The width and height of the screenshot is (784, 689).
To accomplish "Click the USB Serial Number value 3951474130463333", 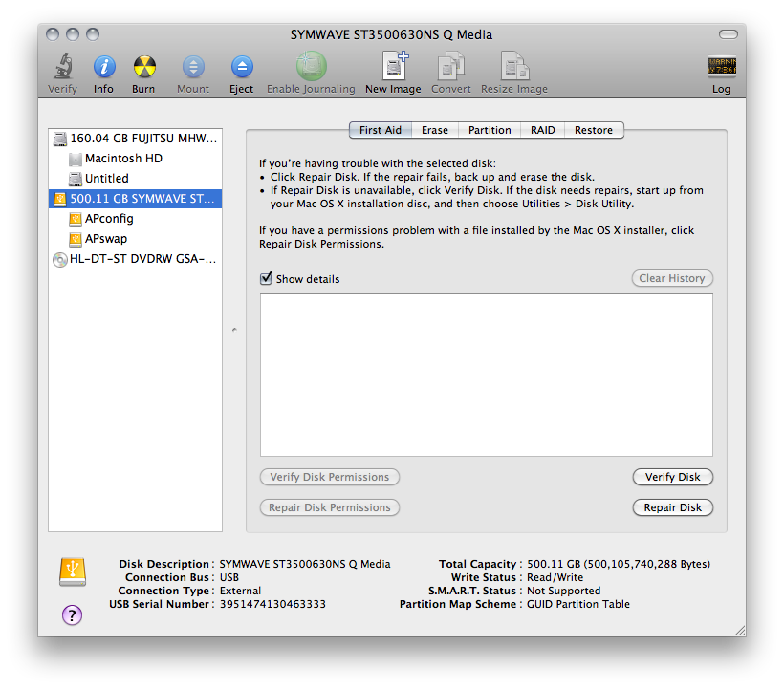I will pyautogui.click(x=272, y=604).
